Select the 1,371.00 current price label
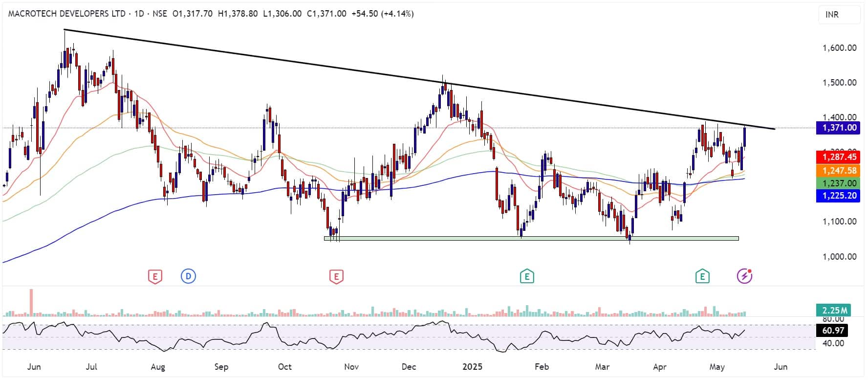868x381 pixels. point(838,128)
